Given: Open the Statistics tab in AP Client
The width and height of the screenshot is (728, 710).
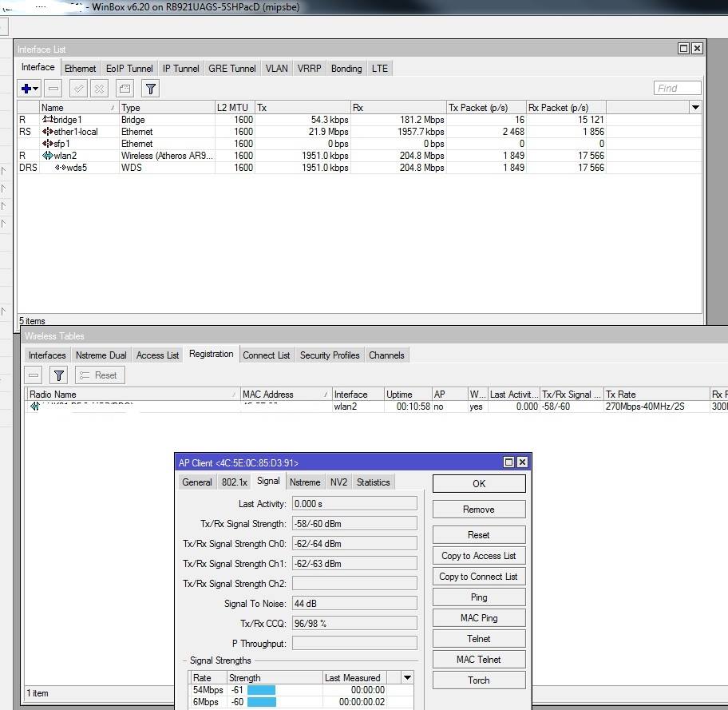Looking at the screenshot, I should (374, 482).
